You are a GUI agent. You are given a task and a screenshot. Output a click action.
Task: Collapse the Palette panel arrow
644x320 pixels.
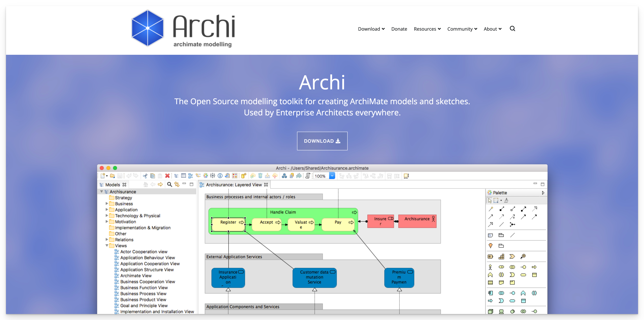543,193
